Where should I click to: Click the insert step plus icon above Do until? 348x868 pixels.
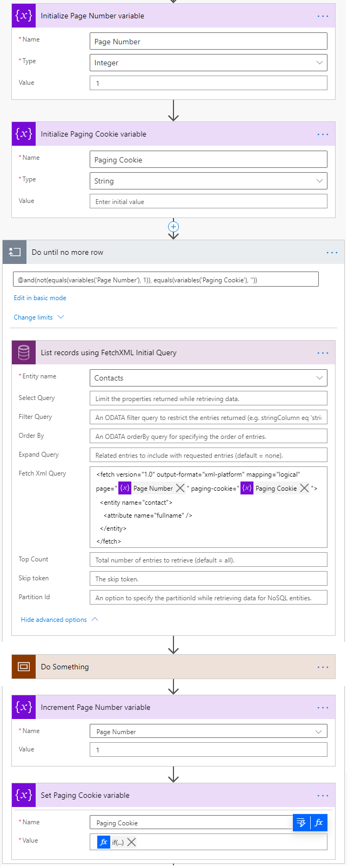(x=173, y=227)
